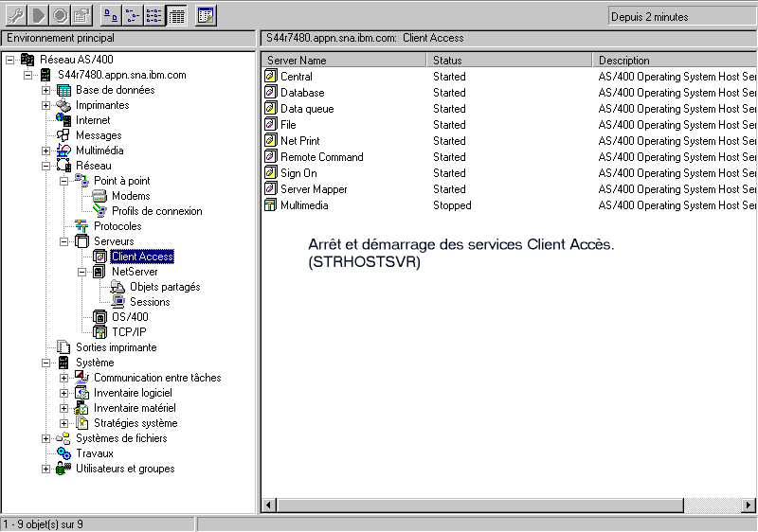
Task: Click the Central server row icon
Action: [x=271, y=76]
